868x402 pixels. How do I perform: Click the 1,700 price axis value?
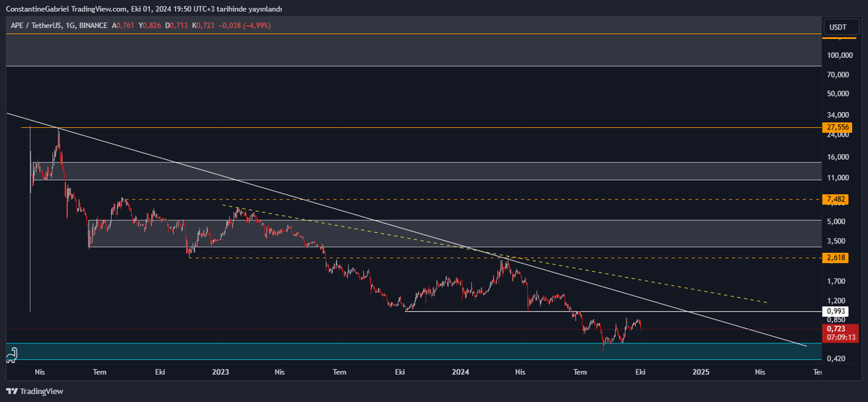pyautogui.click(x=837, y=281)
